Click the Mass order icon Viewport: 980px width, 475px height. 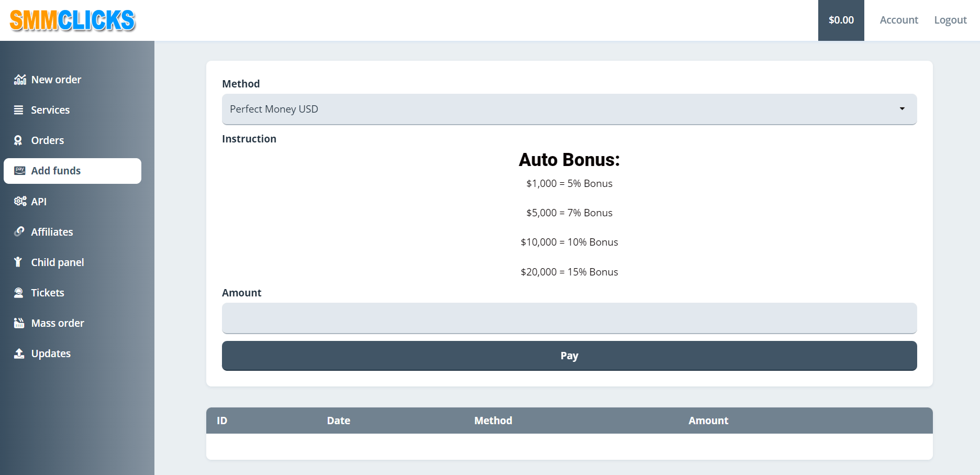pos(19,323)
